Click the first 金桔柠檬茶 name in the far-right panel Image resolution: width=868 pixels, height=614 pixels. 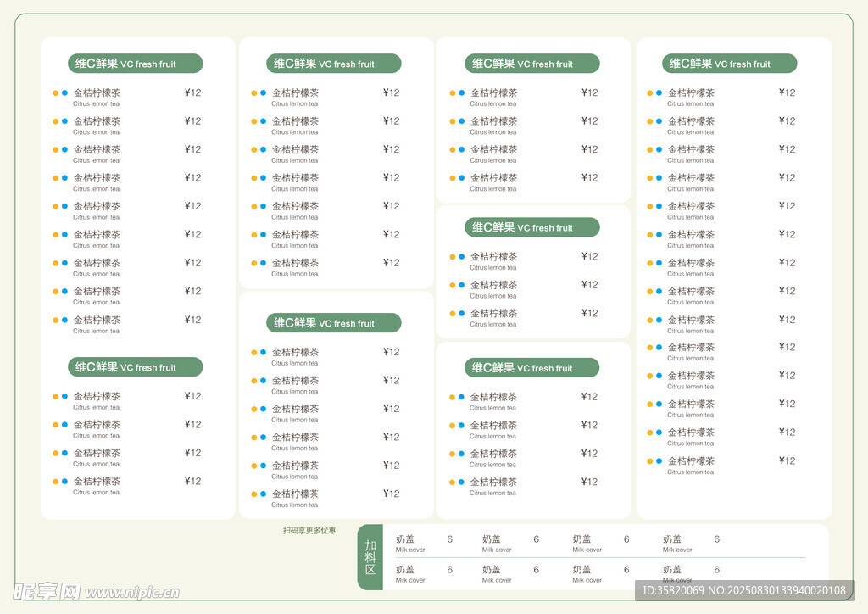pos(691,93)
